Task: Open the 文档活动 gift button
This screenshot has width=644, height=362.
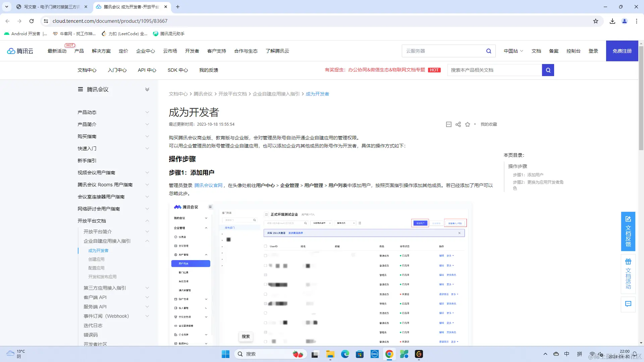Action: [x=628, y=274]
